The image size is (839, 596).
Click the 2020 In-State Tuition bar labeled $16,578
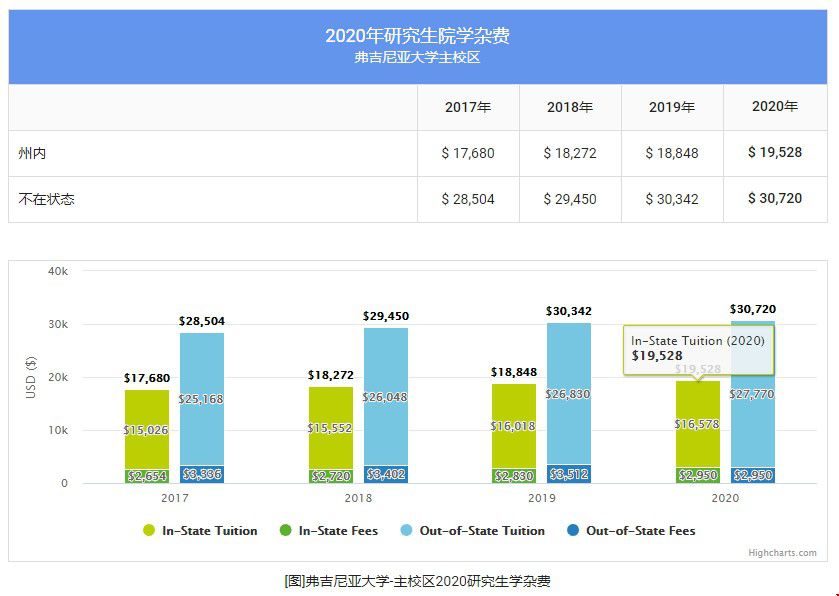(698, 424)
